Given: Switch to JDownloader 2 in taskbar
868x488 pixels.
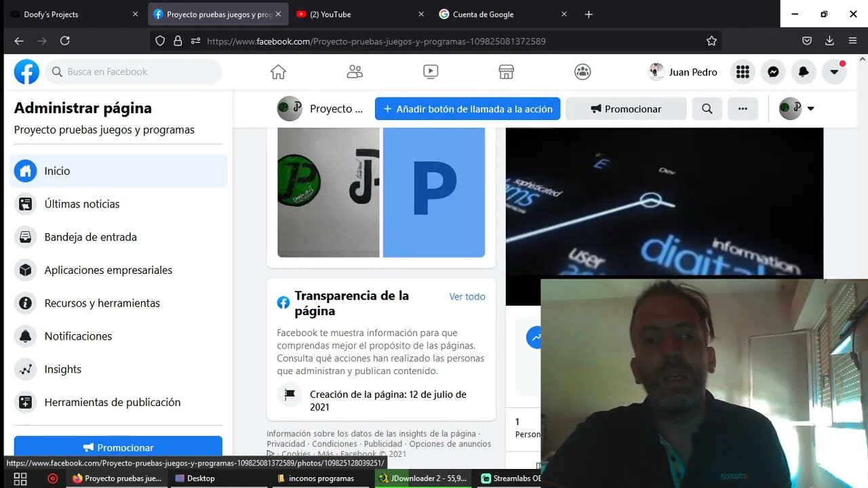Looking at the screenshot, I should 423,479.
